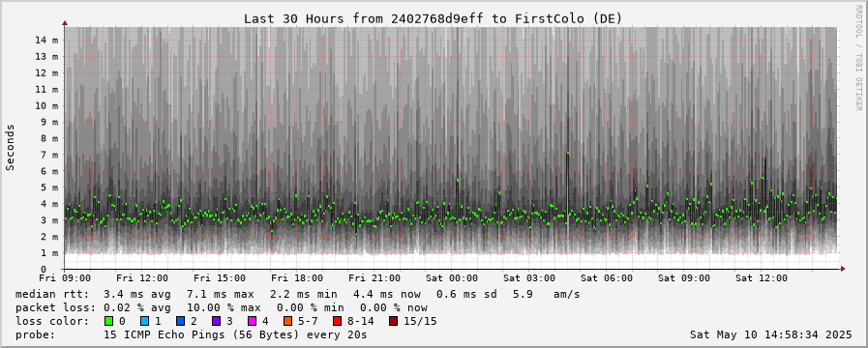Click the 'Sat 03:00' x-axis label

click(x=529, y=277)
